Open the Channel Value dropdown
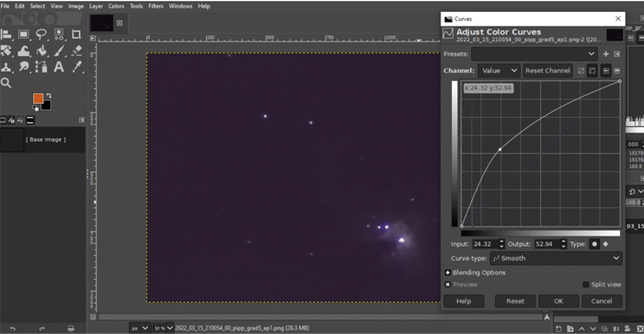 [x=499, y=71]
